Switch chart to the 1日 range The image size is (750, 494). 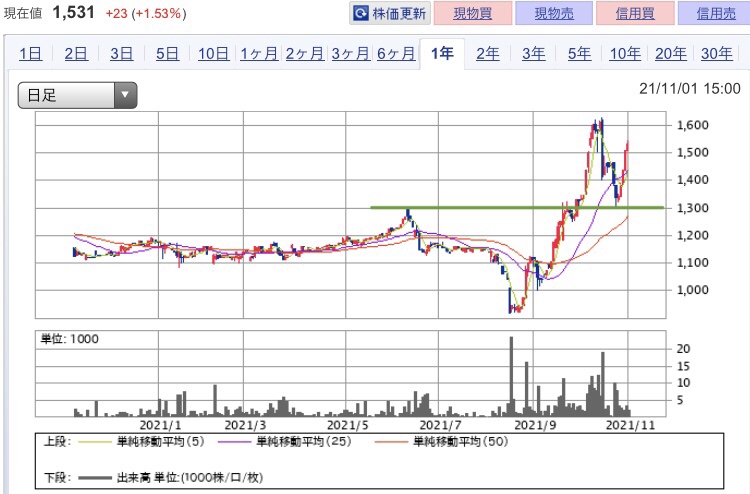point(30,54)
